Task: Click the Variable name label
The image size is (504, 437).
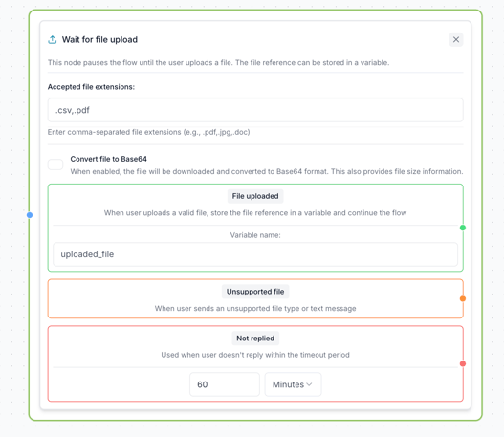Action: pyautogui.click(x=255, y=235)
